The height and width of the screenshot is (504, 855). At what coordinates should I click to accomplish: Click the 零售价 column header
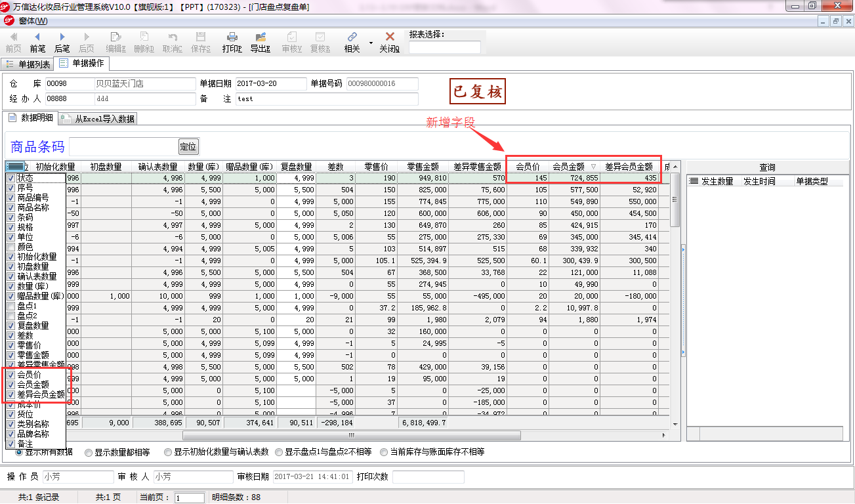(375, 167)
